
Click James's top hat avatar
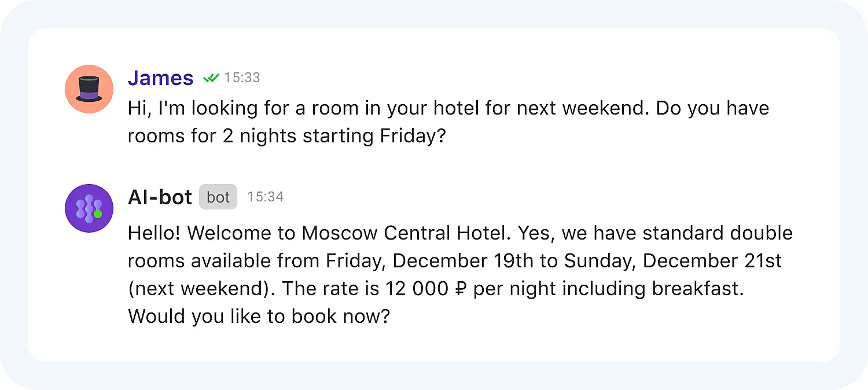(89, 89)
